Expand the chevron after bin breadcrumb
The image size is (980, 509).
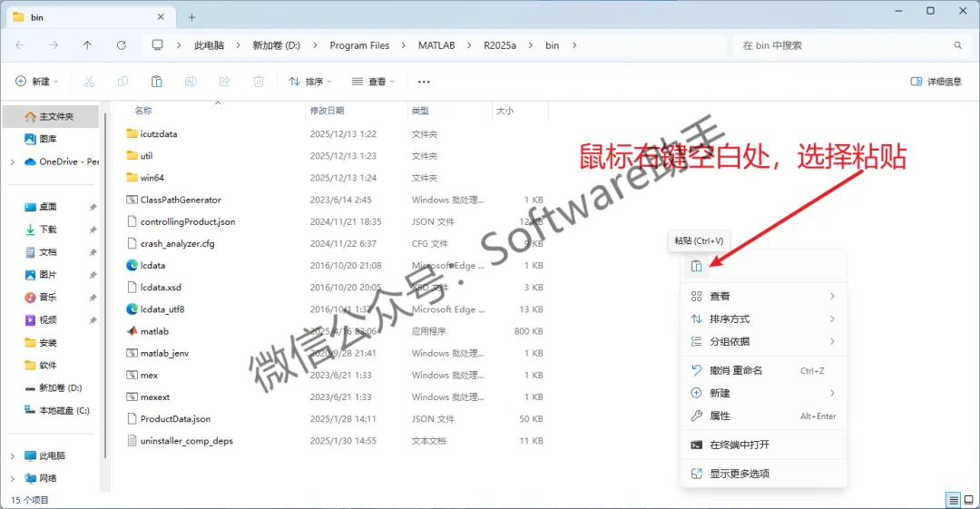pyautogui.click(x=574, y=45)
